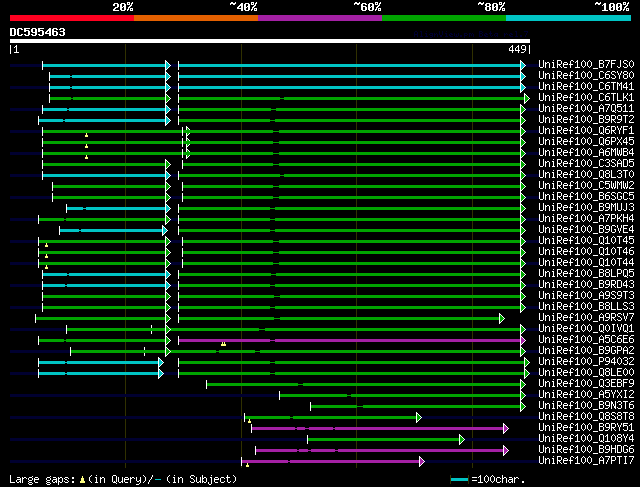Click the UniRef100_Q10T45 label
This screenshot has width=640, height=487.
(586, 241)
